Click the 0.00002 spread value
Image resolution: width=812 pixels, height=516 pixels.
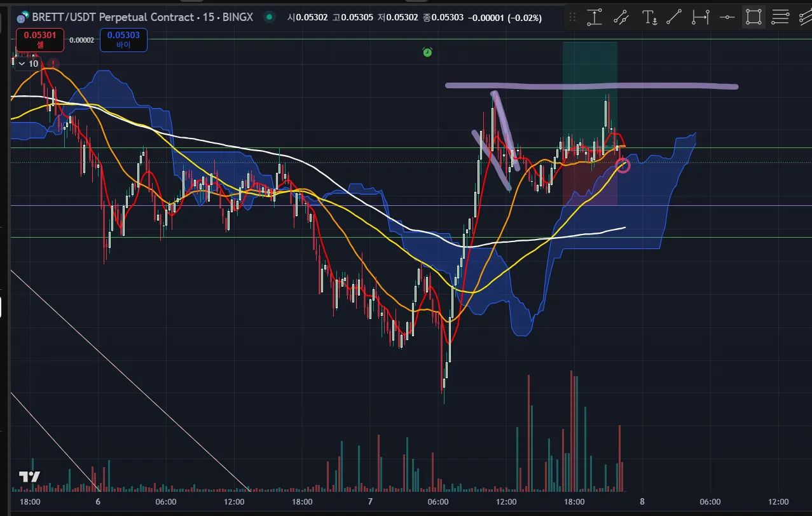[81, 40]
